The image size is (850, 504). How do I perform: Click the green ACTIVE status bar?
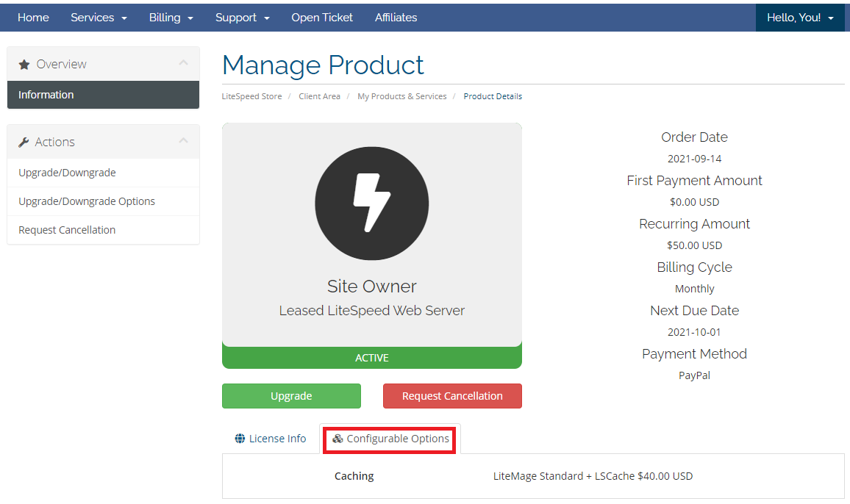point(372,358)
